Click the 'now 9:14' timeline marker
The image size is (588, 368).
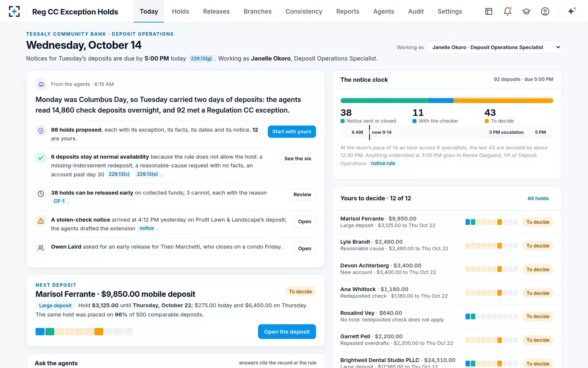[381, 132]
